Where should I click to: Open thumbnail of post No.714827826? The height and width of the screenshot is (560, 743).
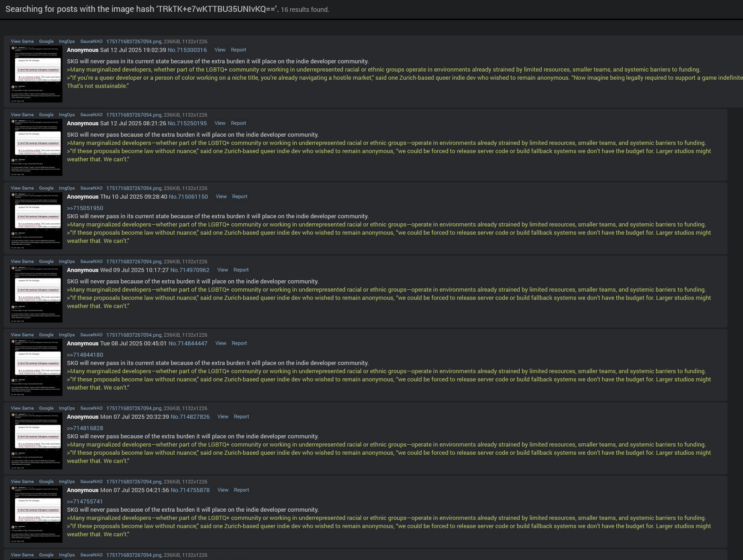click(x=36, y=441)
